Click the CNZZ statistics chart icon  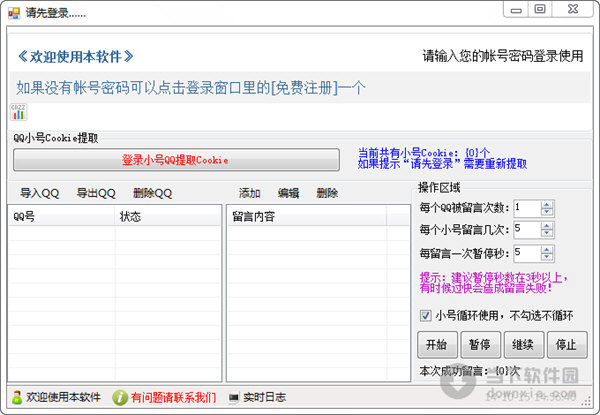pyautogui.click(x=18, y=112)
